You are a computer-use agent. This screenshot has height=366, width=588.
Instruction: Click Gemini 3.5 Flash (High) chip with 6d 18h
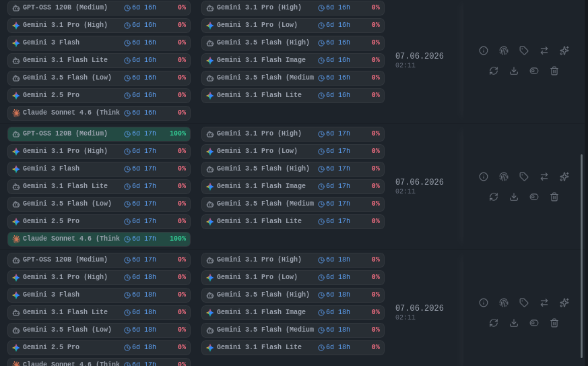[293, 295]
